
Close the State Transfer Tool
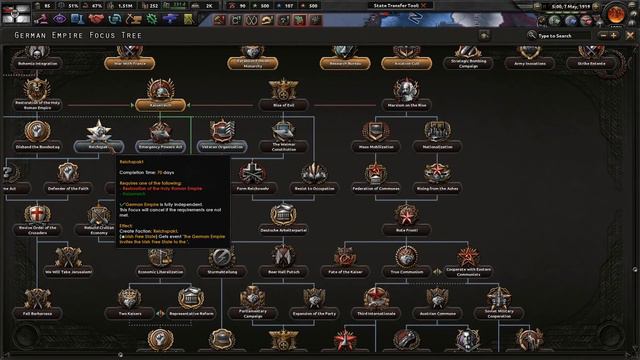[424, 5]
